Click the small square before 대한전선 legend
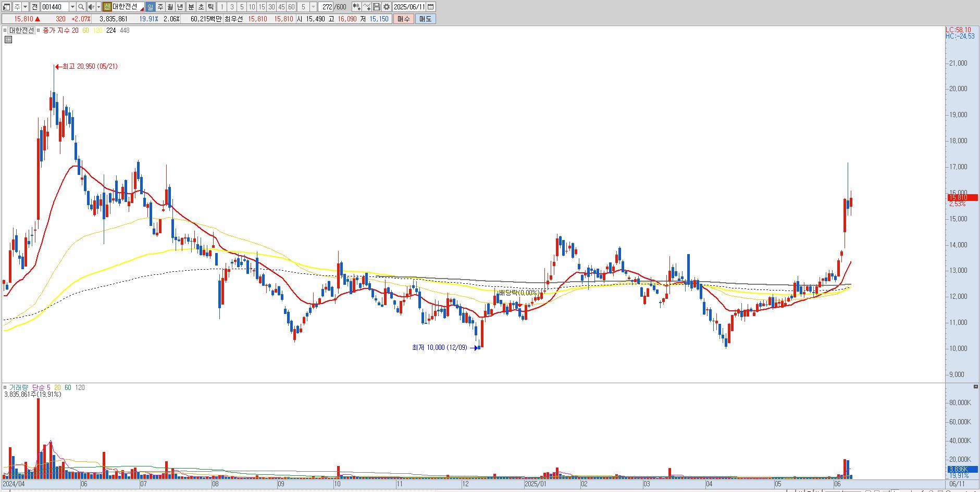 tap(5, 30)
